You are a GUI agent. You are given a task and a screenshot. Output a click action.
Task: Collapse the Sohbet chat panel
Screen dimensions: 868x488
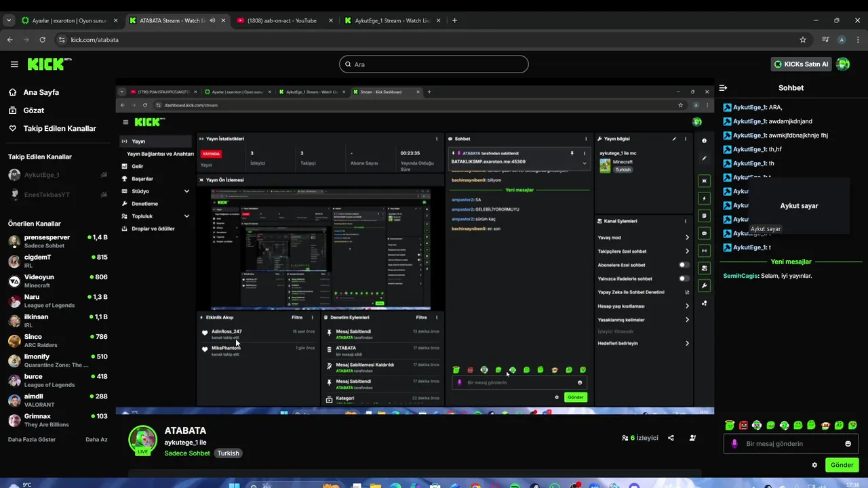(723, 87)
